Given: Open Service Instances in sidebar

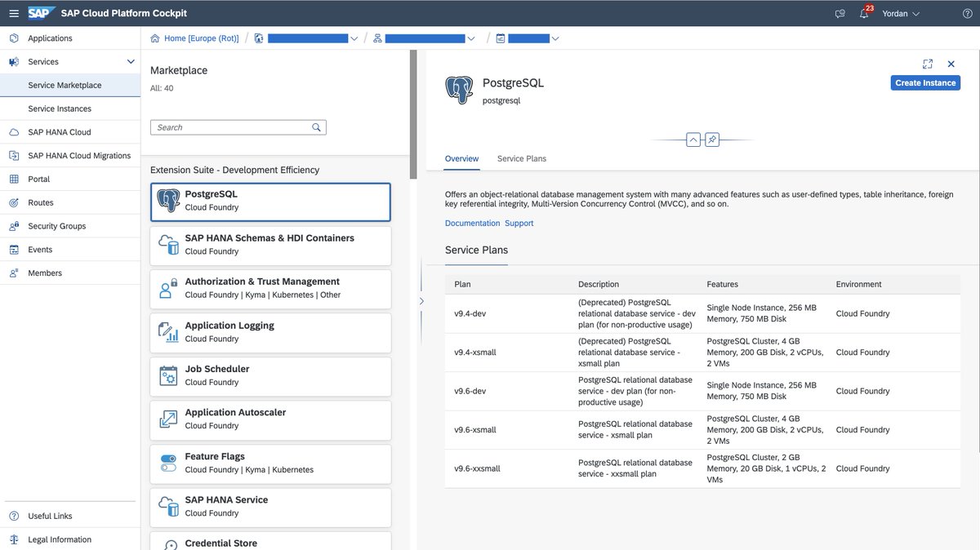Looking at the screenshot, I should tap(70, 109).
